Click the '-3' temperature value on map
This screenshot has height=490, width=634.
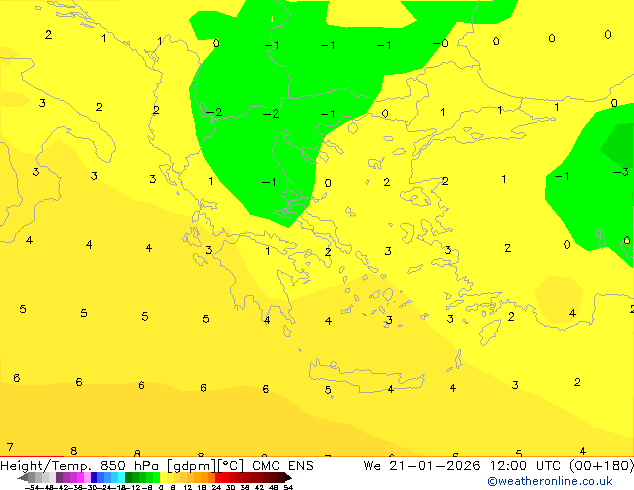pyautogui.click(x=621, y=172)
